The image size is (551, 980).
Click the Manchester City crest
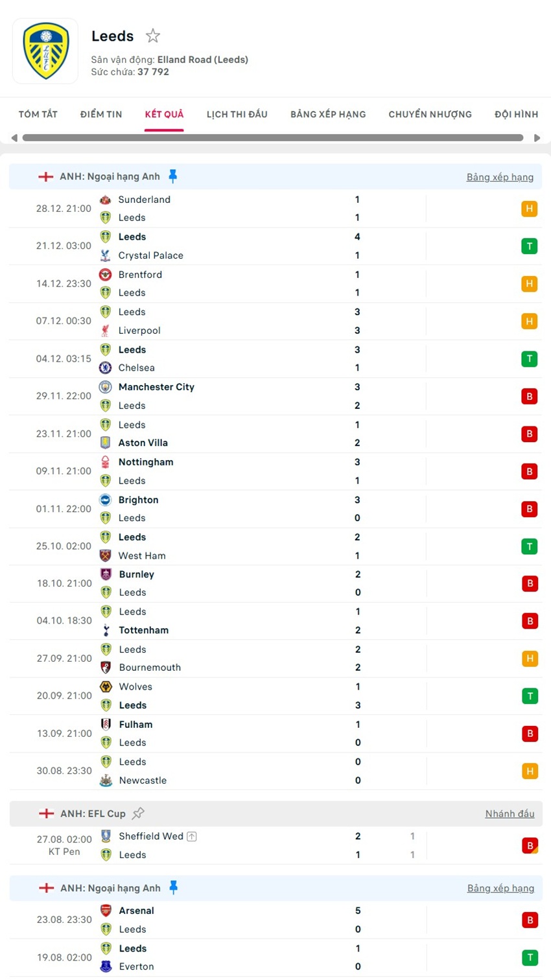pos(105,387)
